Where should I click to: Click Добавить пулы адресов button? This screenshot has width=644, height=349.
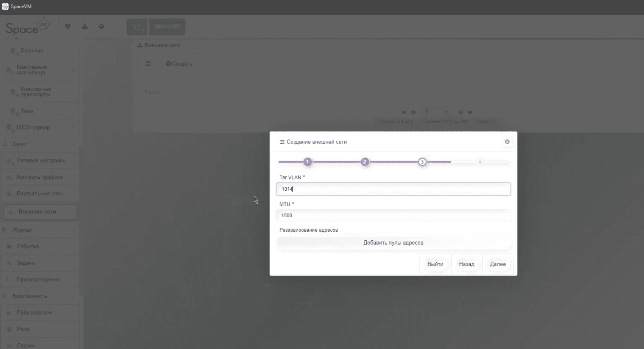click(x=393, y=243)
